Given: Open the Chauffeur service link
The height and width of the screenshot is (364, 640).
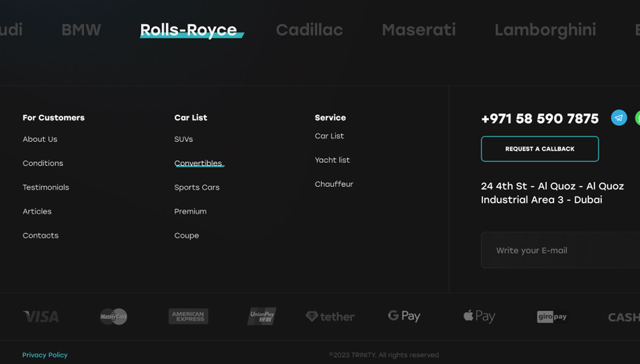Looking at the screenshot, I should 334,184.
